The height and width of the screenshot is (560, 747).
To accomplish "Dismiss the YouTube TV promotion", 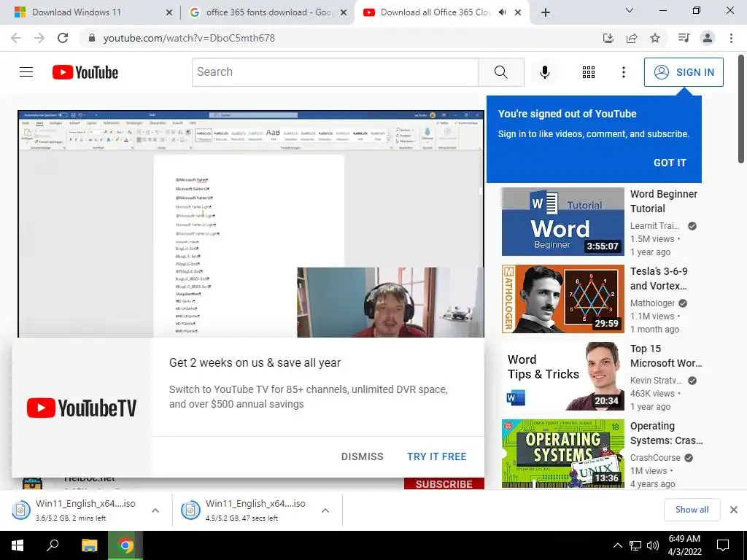I will point(362,456).
